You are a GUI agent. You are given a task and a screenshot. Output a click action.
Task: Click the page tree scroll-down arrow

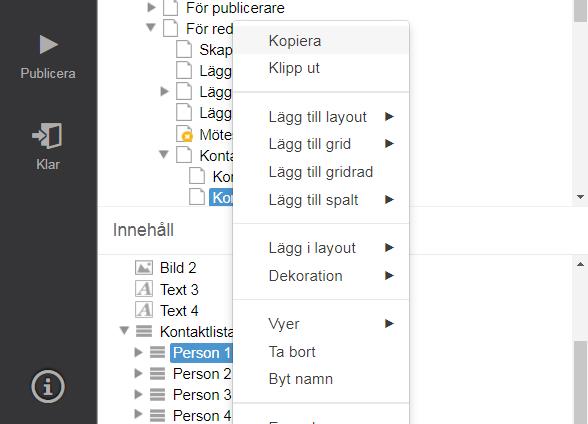pyautogui.click(x=580, y=197)
